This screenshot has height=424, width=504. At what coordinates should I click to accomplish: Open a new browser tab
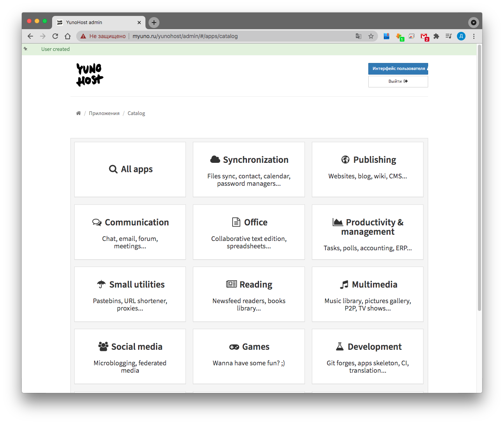point(154,23)
